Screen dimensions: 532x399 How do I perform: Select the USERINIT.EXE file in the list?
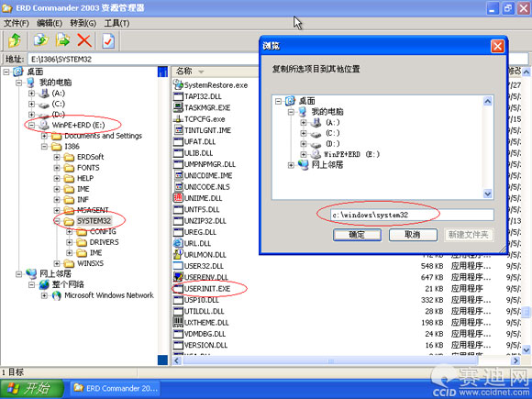point(207,288)
